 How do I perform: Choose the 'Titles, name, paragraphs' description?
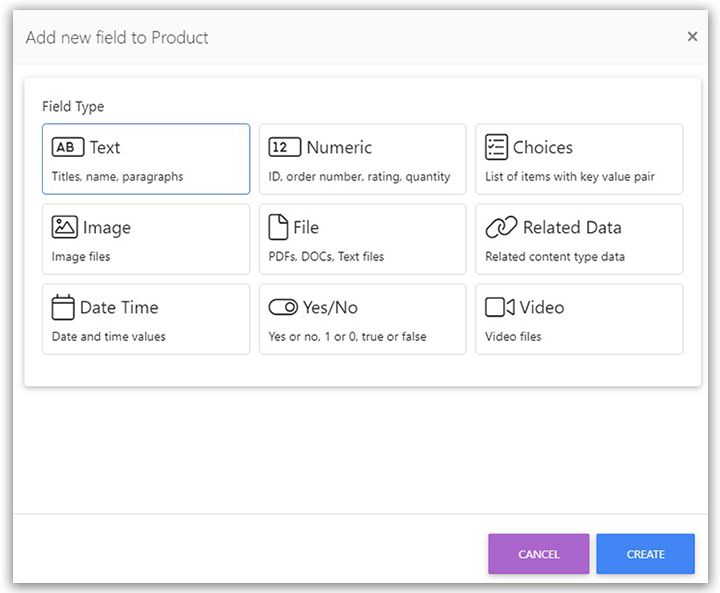pos(118,177)
